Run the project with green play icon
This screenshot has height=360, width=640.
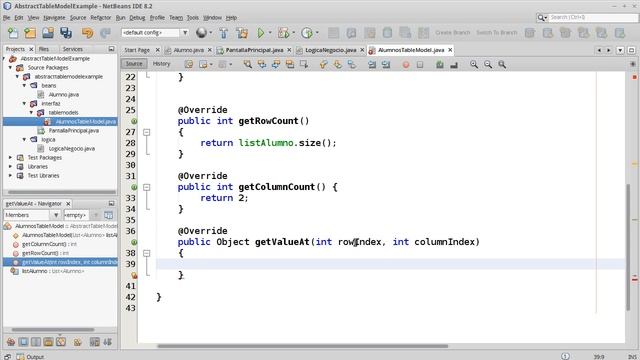260,33
